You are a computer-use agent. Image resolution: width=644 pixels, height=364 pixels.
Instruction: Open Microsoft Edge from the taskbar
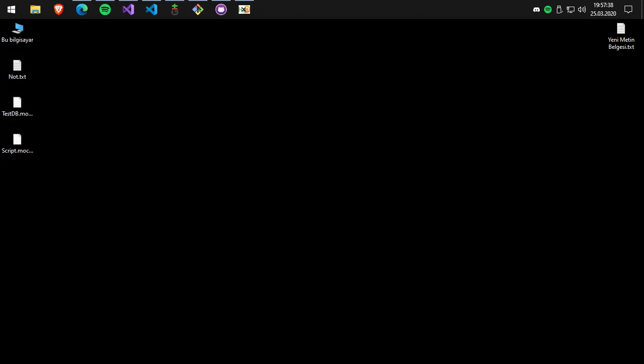pos(81,9)
